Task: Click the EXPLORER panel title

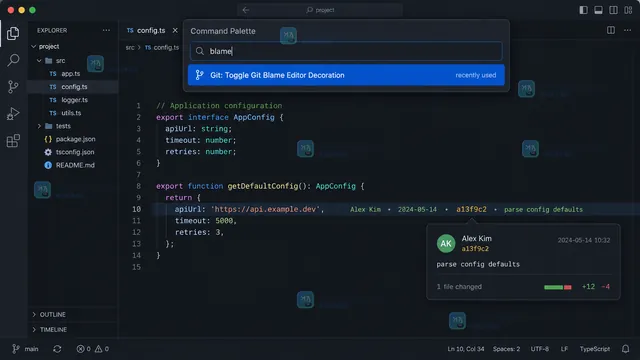Action: point(52,30)
